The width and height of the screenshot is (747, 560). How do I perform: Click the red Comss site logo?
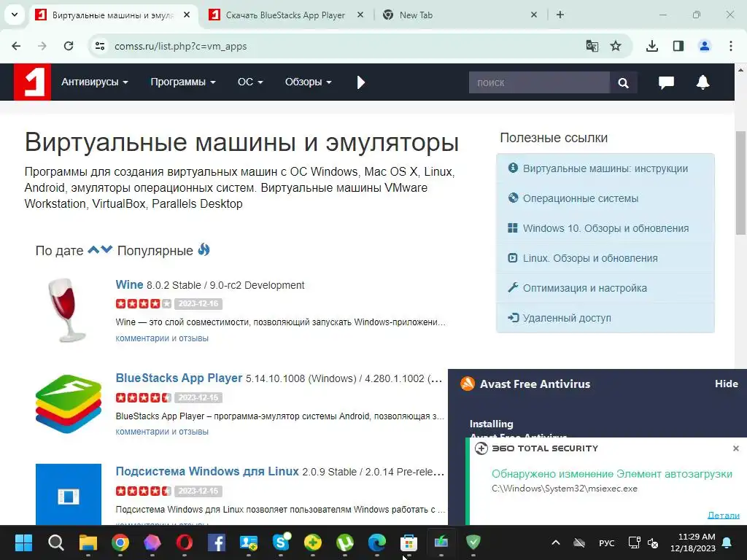coord(32,82)
